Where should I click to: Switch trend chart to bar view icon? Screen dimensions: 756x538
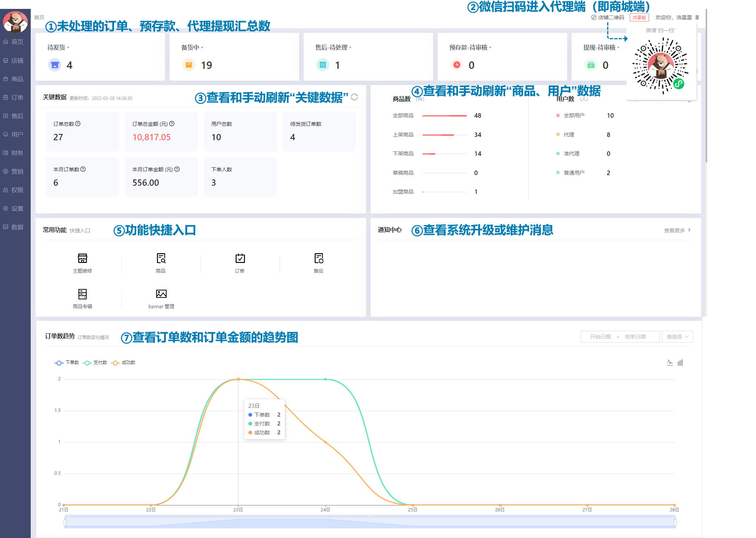tap(680, 363)
